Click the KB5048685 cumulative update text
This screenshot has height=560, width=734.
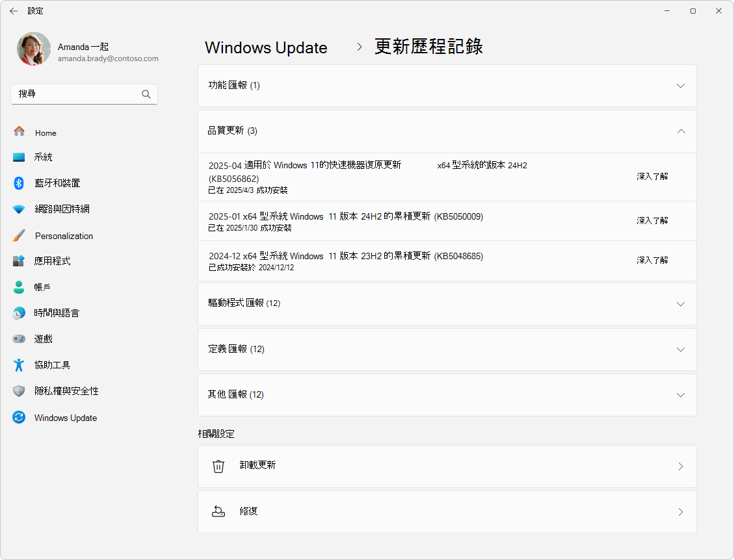tap(346, 256)
